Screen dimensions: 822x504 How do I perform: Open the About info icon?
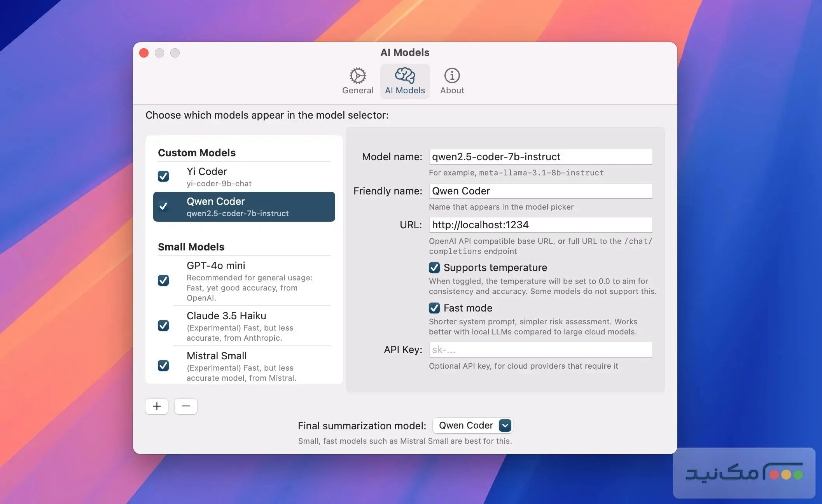point(452,76)
